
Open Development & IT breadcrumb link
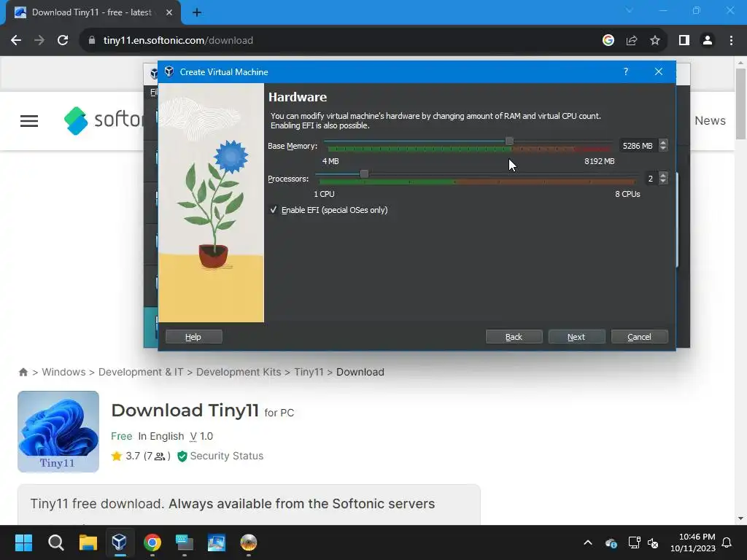click(141, 372)
